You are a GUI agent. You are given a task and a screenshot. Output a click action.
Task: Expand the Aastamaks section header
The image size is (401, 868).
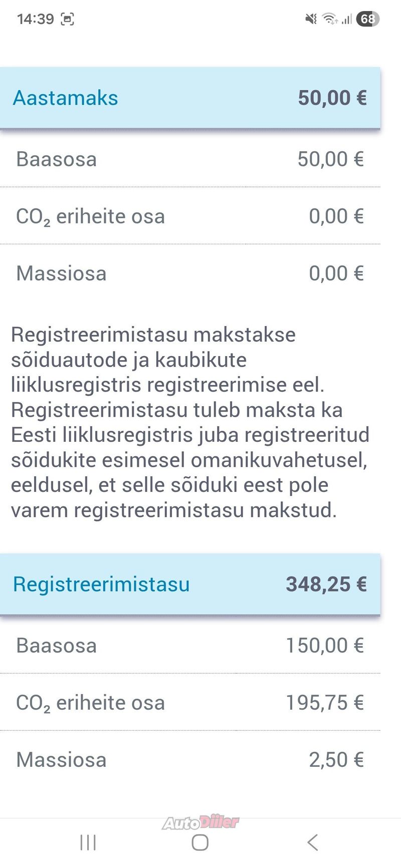click(189, 98)
